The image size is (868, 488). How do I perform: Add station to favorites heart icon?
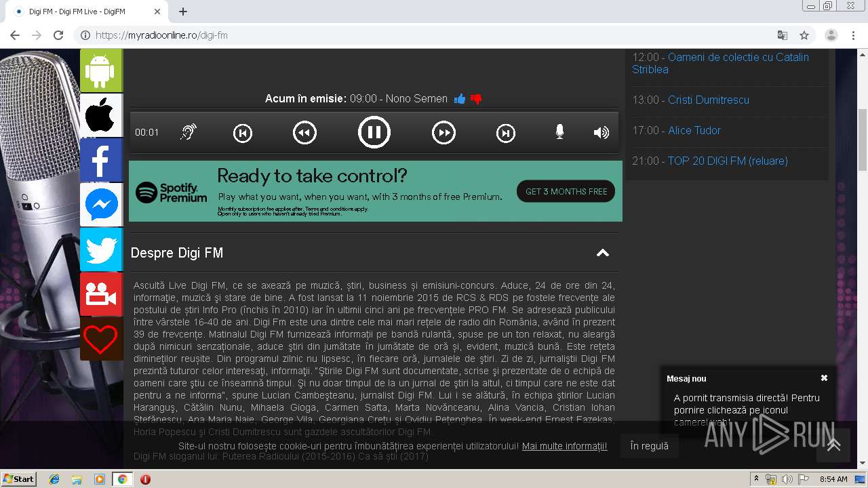pos(101,339)
